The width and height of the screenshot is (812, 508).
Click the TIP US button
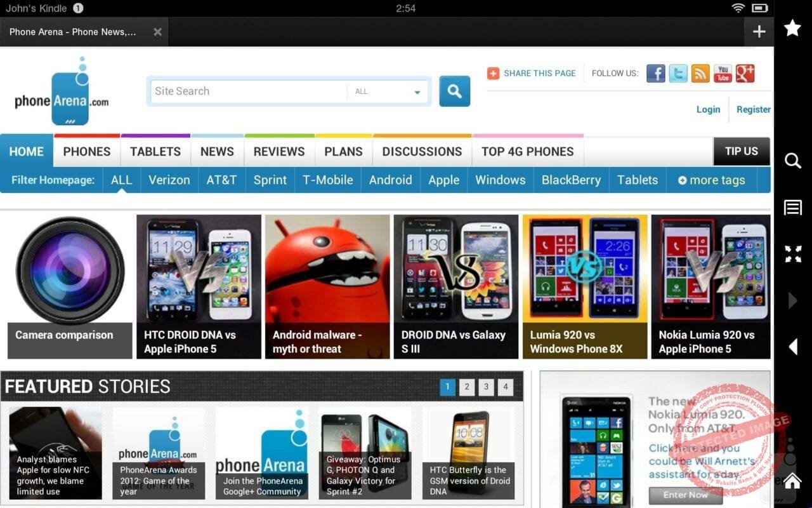742,151
